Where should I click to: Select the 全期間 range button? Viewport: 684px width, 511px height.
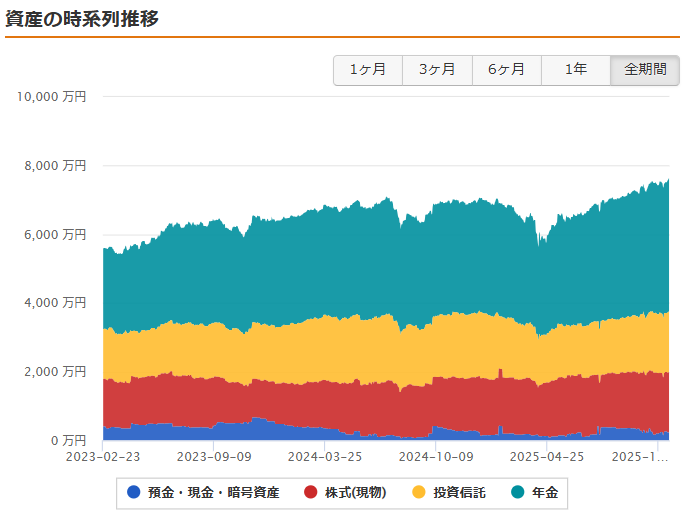coord(645,70)
